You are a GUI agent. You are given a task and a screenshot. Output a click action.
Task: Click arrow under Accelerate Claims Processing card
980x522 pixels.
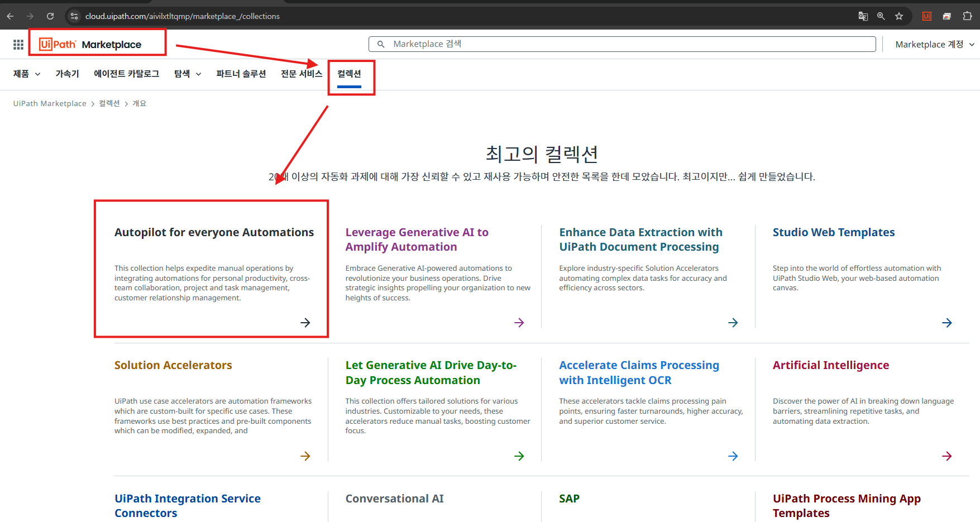coord(733,456)
